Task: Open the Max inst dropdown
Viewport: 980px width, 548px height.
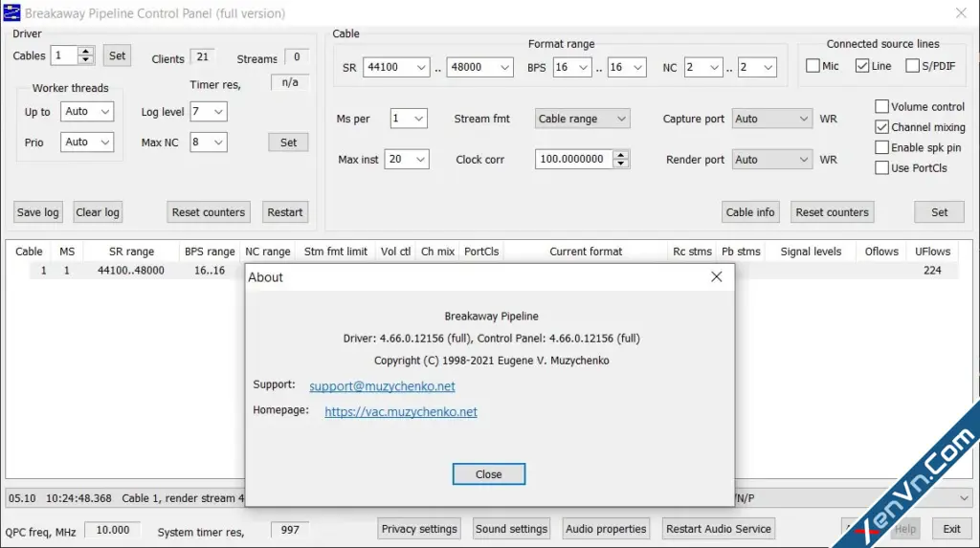Action: tap(406, 160)
